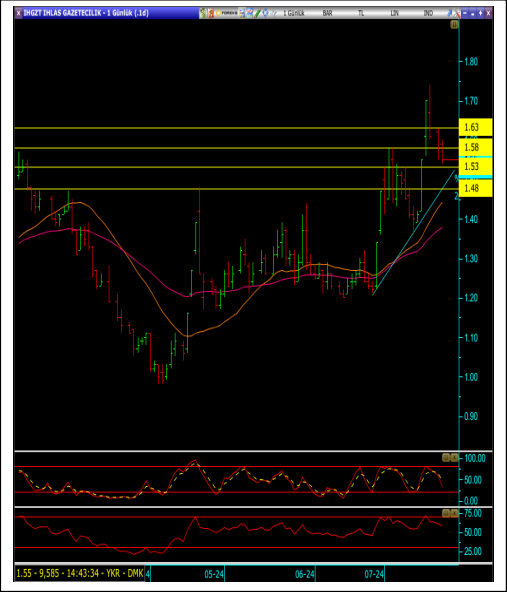Image resolution: width=507 pixels, height=592 pixels.
Task: Toggle the main price panel settings button
Action: point(454,25)
